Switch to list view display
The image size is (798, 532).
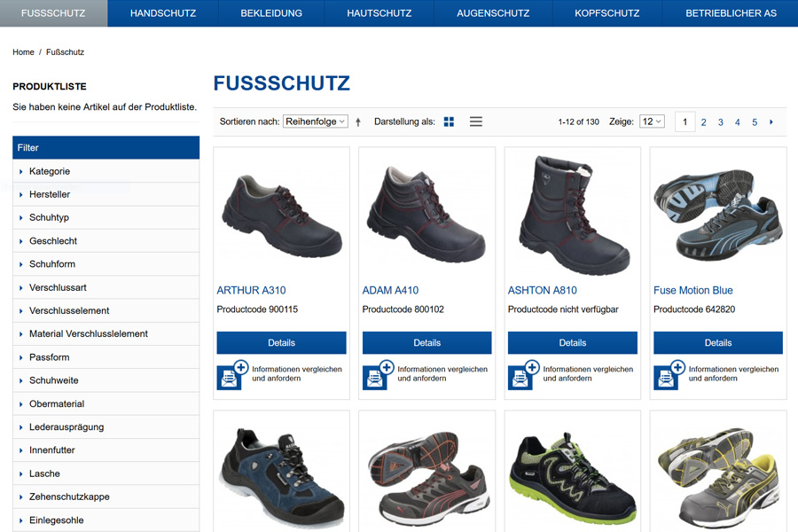(476, 121)
